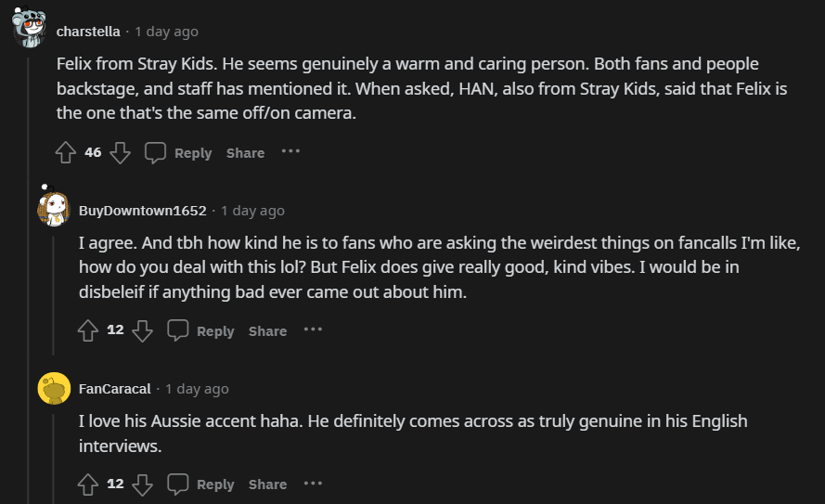Downvote FanCaracal's comment
This screenshot has height=504, width=825.
click(x=142, y=484)
